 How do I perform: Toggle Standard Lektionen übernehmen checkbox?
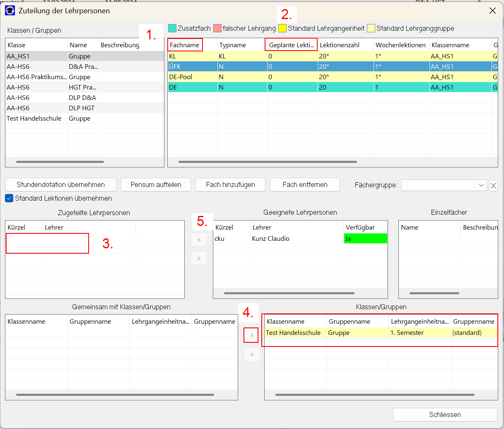pyautogui.click(x=9, y=198)
